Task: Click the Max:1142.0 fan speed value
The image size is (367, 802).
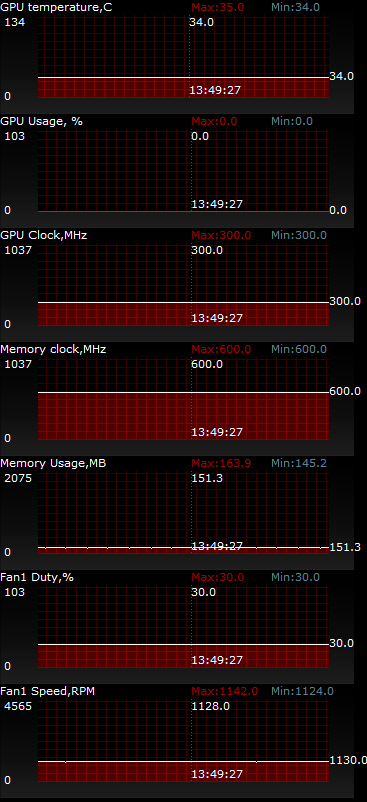Action: click(225, 692)
